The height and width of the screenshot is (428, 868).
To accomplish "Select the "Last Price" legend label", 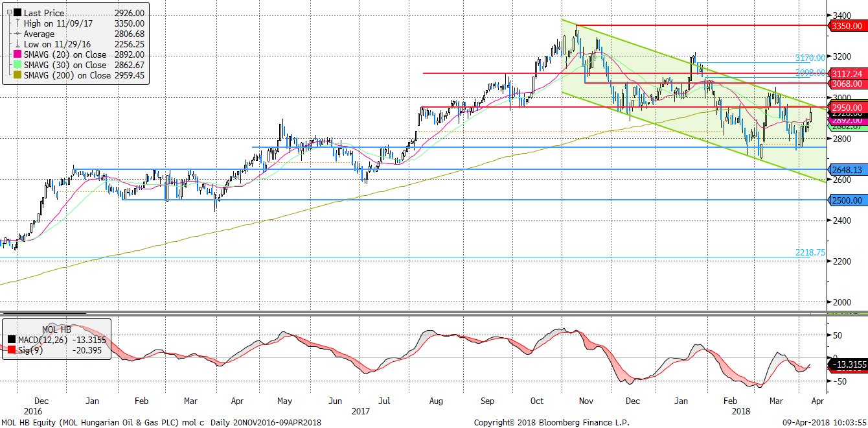I will (x=43, y=13).
